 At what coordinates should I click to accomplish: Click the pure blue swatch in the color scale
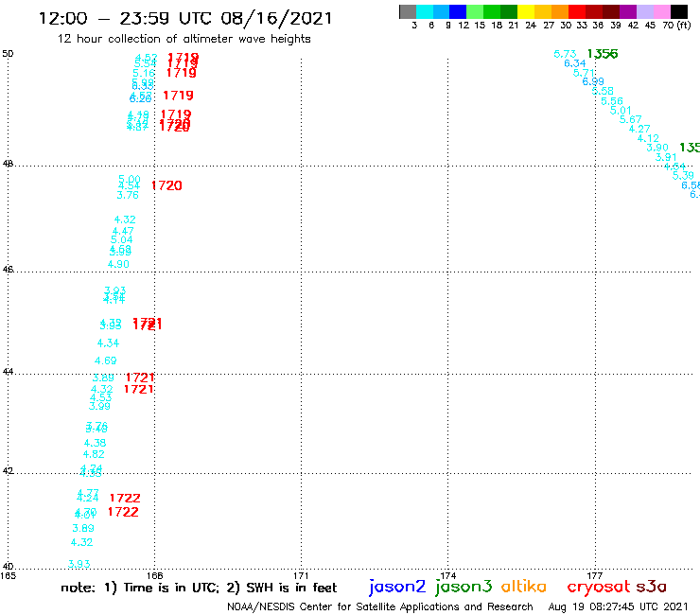point(458,11)
